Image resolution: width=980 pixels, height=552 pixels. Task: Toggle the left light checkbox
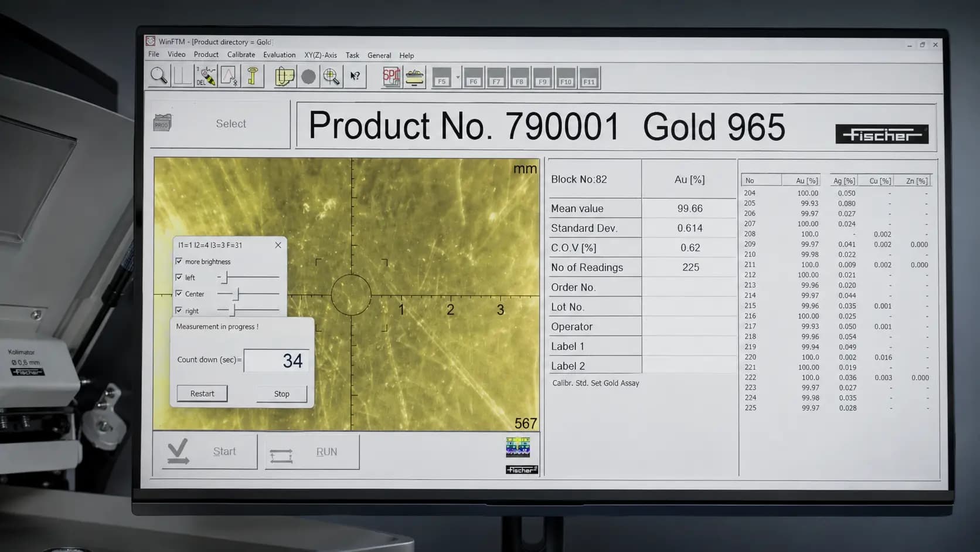(179, 277)
